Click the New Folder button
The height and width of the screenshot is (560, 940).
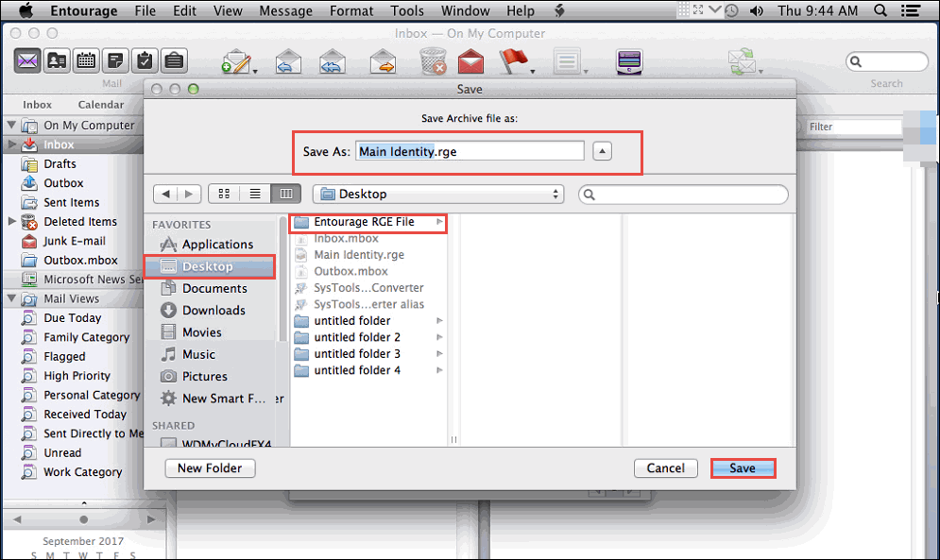(210, 467)
